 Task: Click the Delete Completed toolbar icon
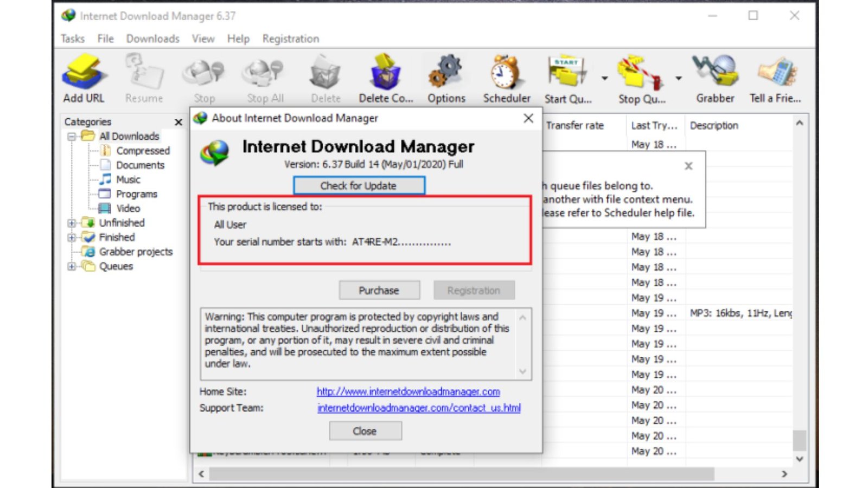[386, 79]
